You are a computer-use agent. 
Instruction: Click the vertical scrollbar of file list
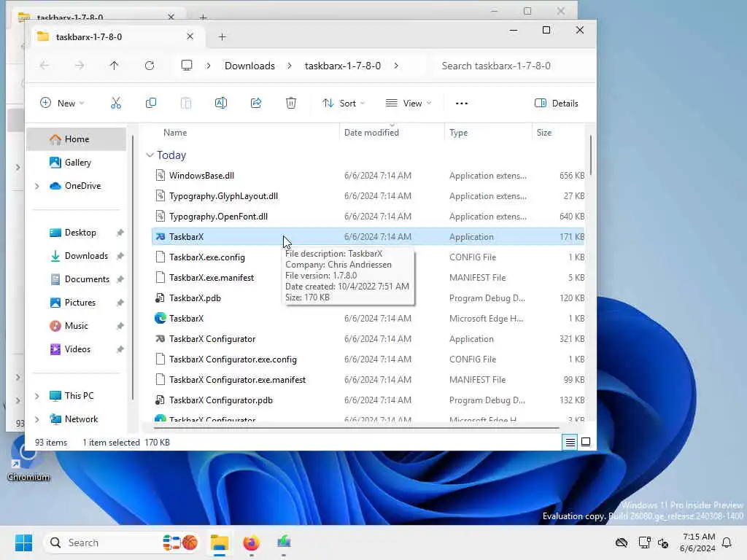point(591,155)
